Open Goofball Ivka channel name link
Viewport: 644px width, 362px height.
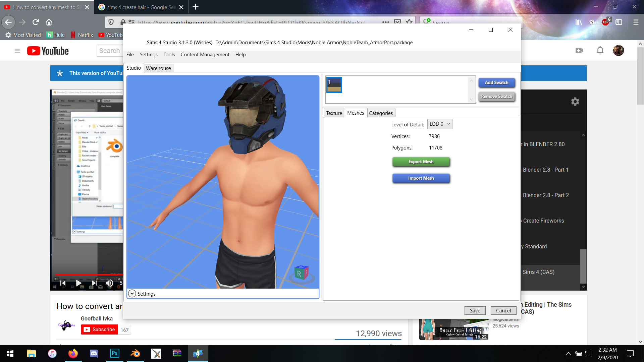[97, 318]
